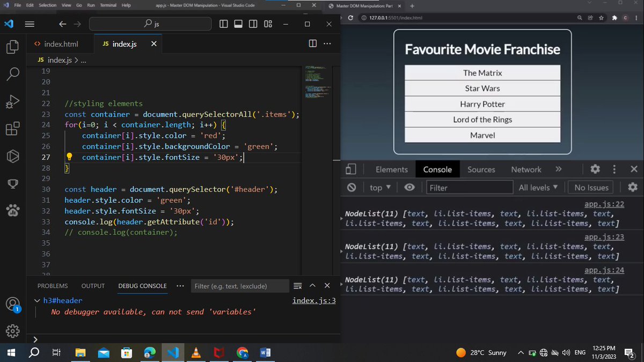
Task: Show more DevTools tabs with the chevron
Action: pyautogui.click(x=559, y=169)
